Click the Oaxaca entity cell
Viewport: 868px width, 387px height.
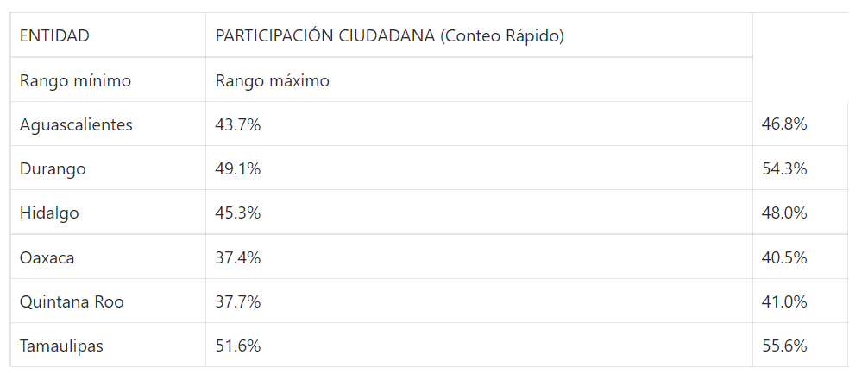pos(48,257)
